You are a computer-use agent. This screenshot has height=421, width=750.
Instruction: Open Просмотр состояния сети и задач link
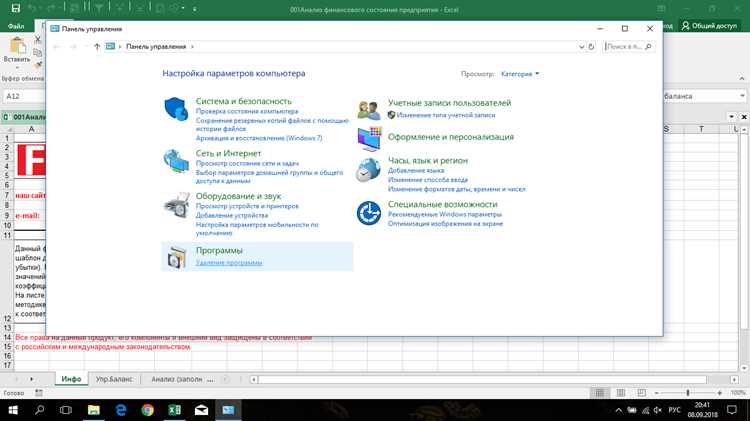pos(247,163)
